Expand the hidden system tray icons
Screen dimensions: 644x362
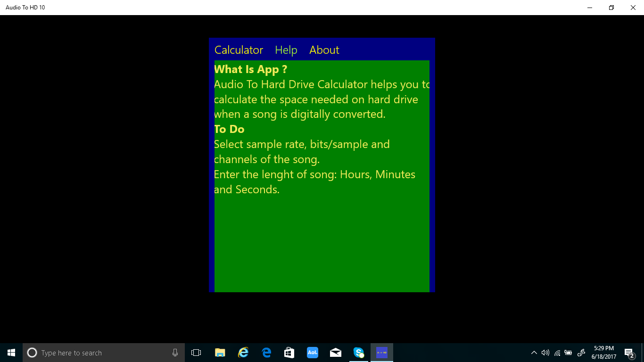(534, 353)
